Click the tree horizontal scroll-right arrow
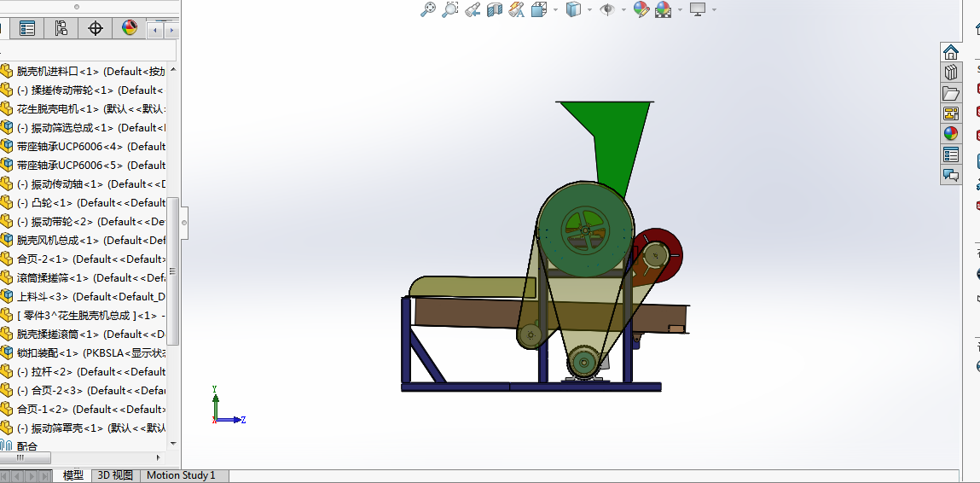This screenshot has width=980, height=483. click(x=158, y=457)
